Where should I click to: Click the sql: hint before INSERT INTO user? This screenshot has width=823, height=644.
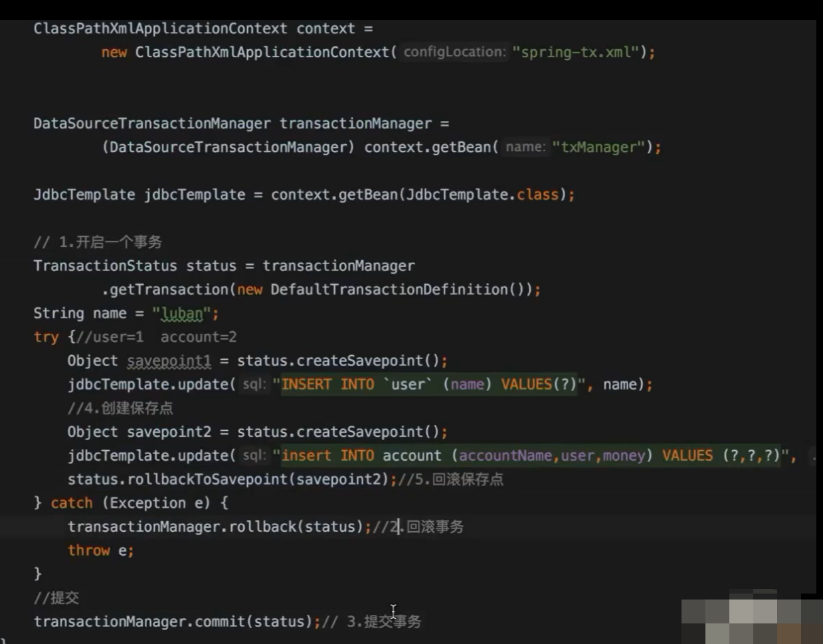(x=254, y=384)
